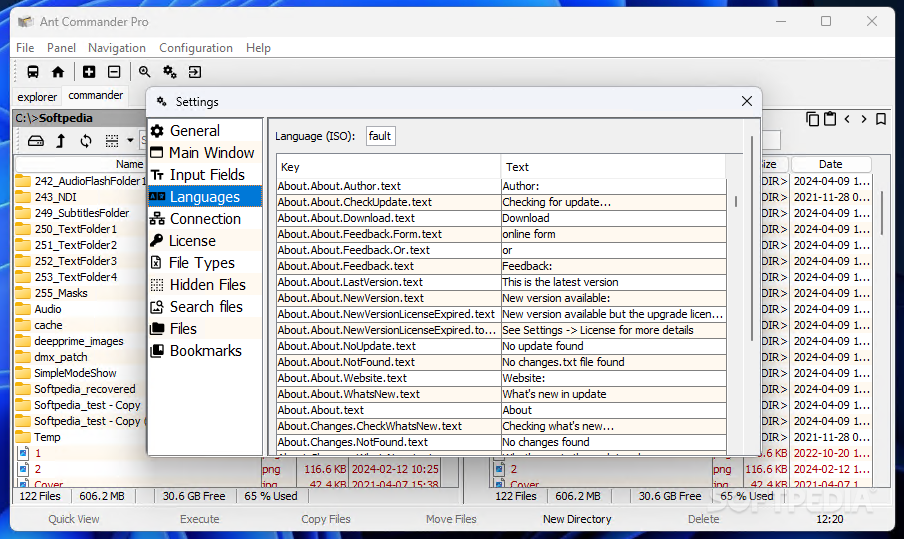Select About.About.Download.text key cell

389,218
